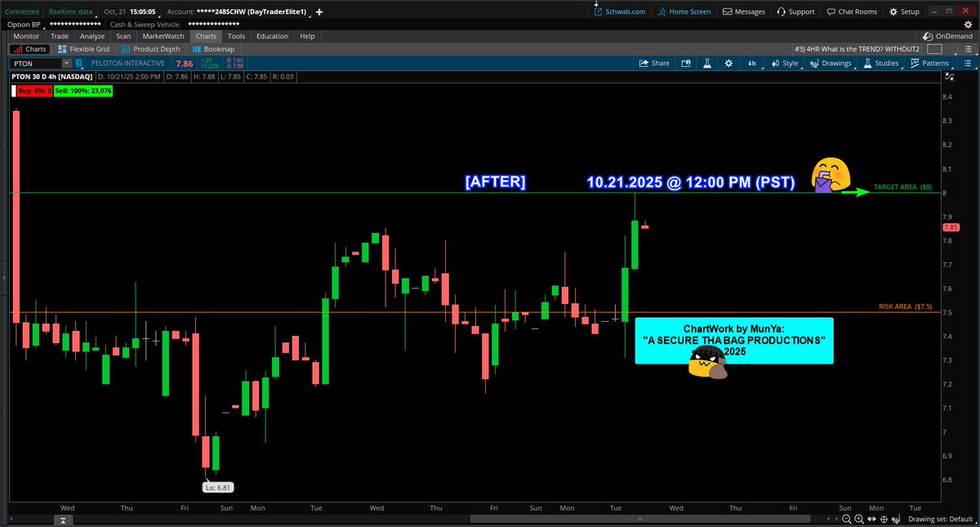This screenshot has width=980, height=527.
Task: Open the Studies dropdown
Action: pyautogui.click(x=882, y=63)
